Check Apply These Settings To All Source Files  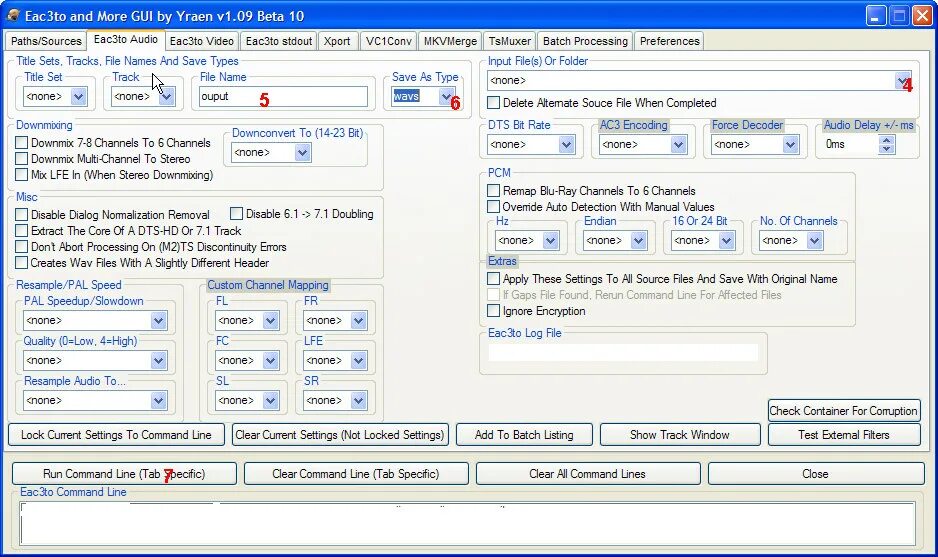coord(494,279)
